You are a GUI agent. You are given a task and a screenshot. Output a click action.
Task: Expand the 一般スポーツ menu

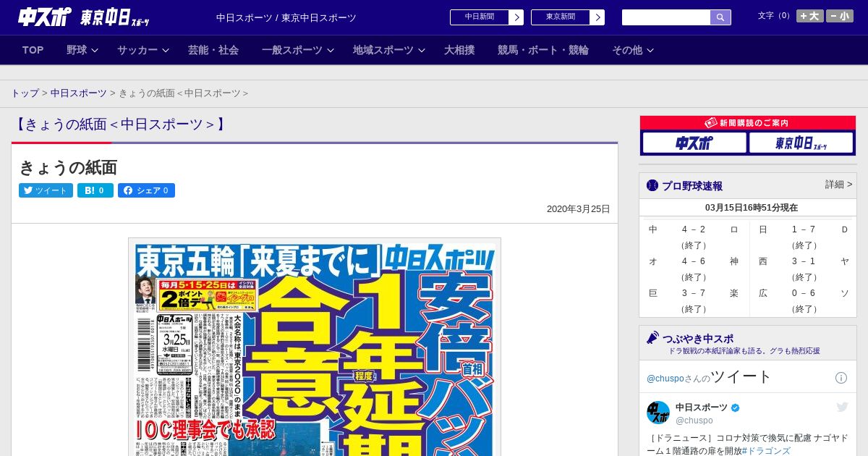click(297, 50)
